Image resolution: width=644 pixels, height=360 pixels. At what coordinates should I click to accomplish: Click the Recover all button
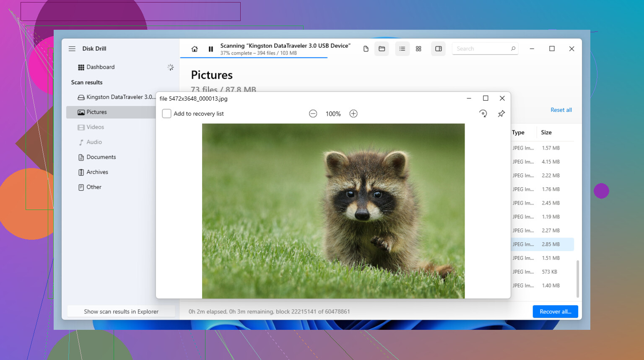[x=556, y=311]
